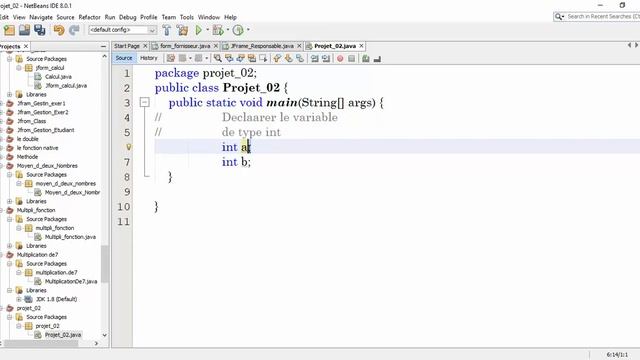Screen dimensions: 640x360
Task: Switch to the Start Page tab
Action: point(127,46)
